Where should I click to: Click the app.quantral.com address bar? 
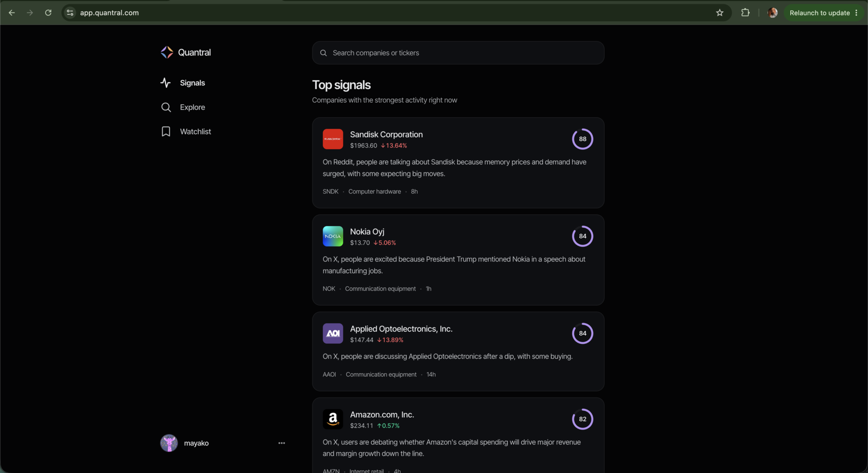(x=395, y=13)
